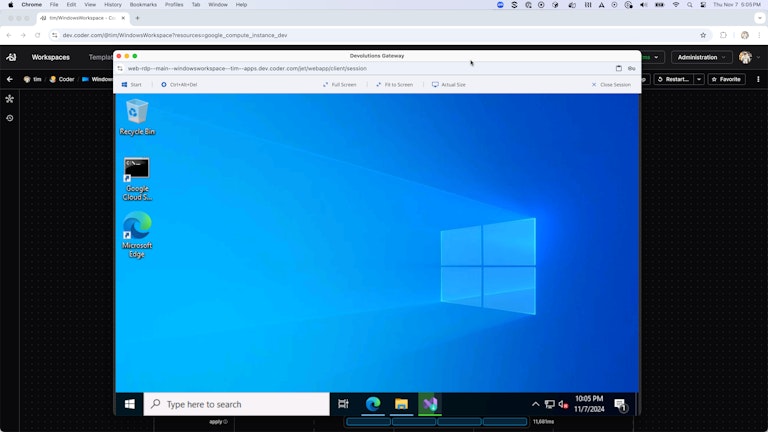Open Control Center in the menu bar

pyautogui.click(x=703, y=4)
